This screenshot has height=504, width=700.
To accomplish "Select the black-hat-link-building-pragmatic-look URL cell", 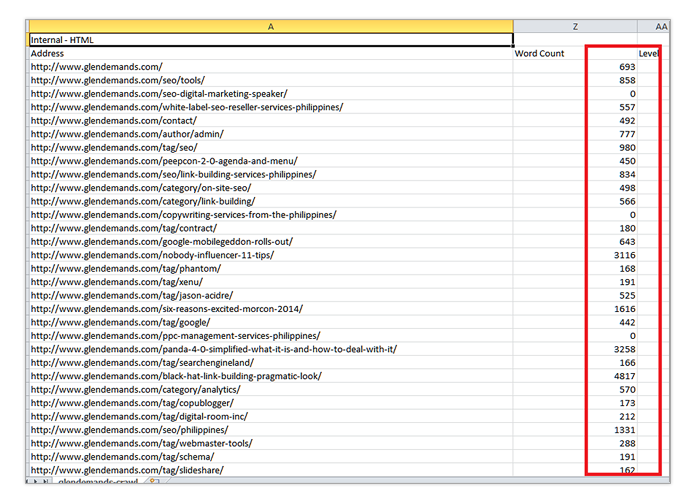I will [271, 376].
